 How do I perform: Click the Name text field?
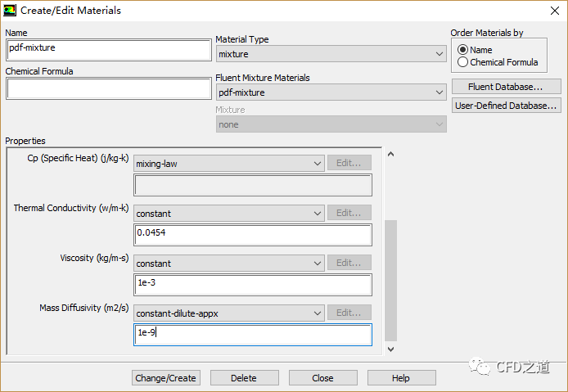pos(108,49)
